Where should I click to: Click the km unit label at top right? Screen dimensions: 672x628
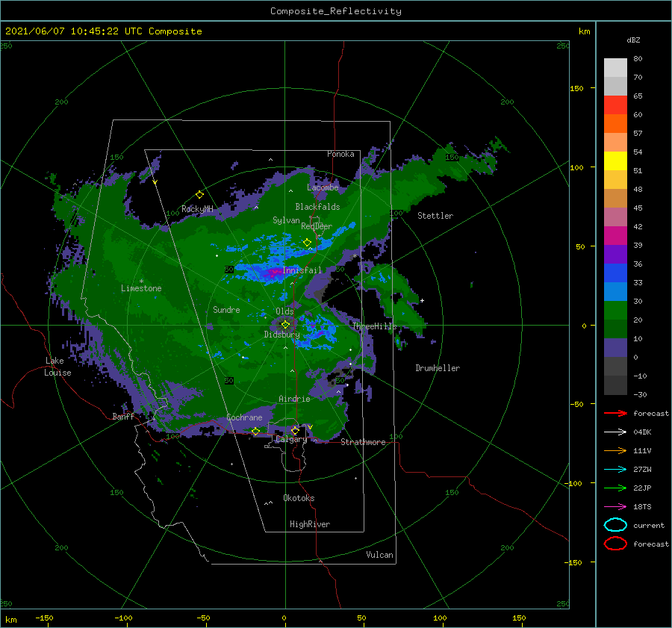(x=584, y=31)
